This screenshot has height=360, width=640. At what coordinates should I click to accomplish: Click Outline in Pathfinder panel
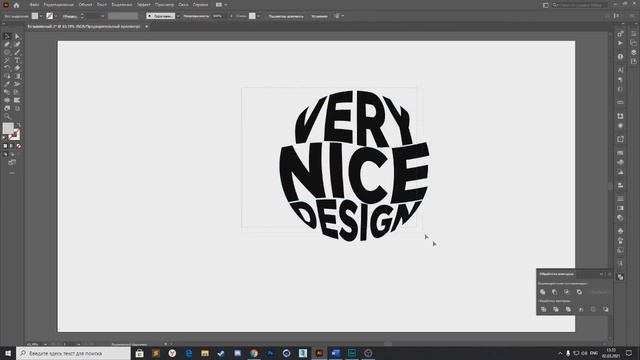pos(593,309)
